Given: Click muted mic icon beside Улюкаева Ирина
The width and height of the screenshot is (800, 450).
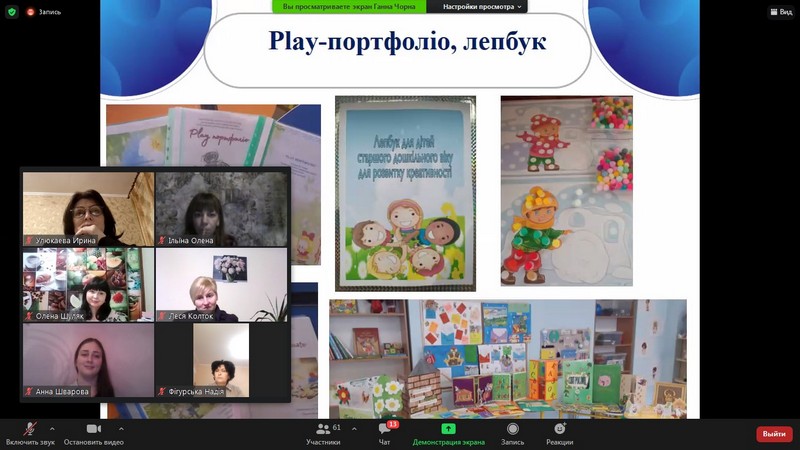Looking at the screenshot, I should pyautogui.click(x=30, y=240).
